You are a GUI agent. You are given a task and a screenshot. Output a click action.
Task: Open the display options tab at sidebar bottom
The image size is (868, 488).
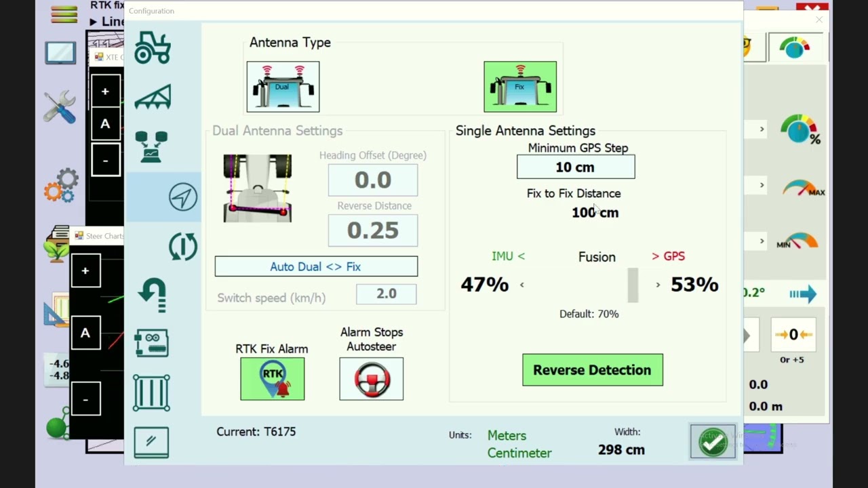coord(151,443)
